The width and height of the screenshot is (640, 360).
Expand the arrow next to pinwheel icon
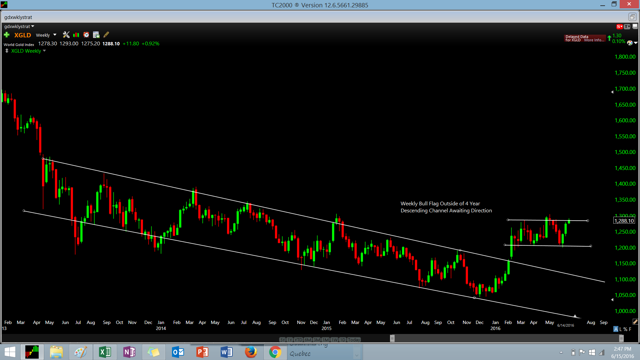pos(636,43)
